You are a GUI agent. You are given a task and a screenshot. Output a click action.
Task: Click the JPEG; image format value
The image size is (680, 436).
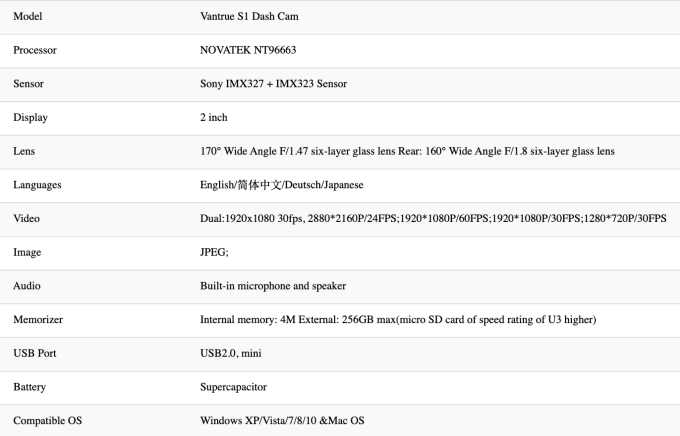pos(214,252)
